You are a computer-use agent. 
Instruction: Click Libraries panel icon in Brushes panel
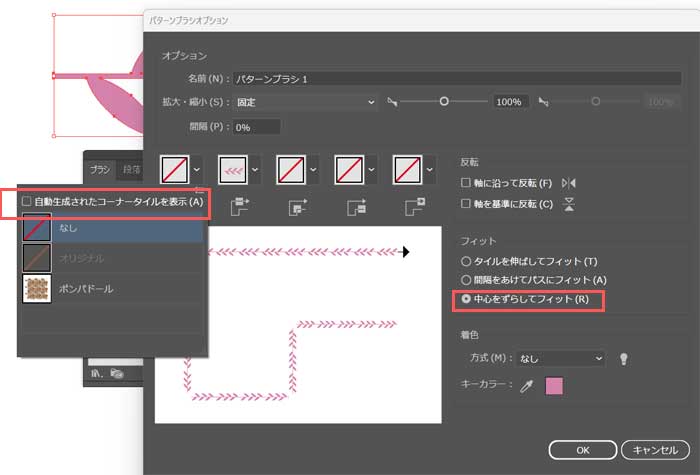(117, 373)
